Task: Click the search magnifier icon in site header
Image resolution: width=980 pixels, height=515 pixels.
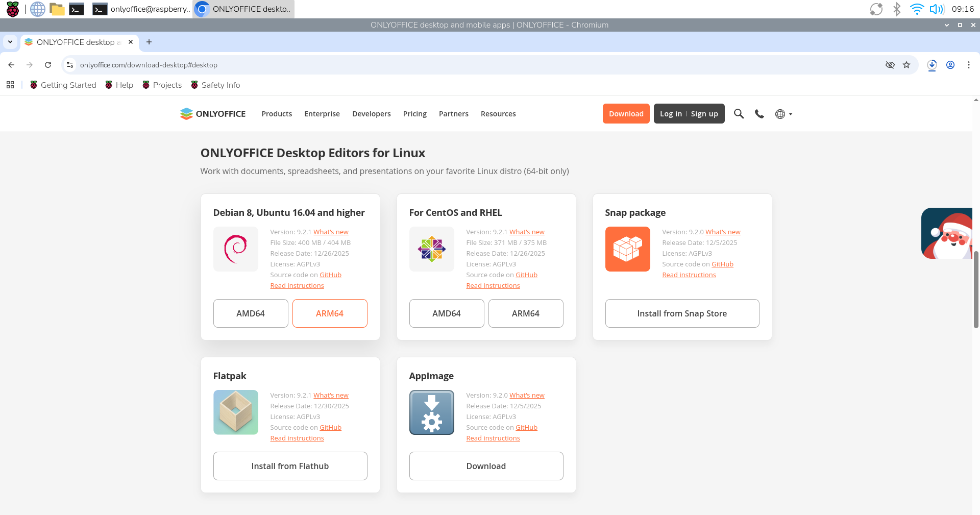Action: [x=739, y=114]
